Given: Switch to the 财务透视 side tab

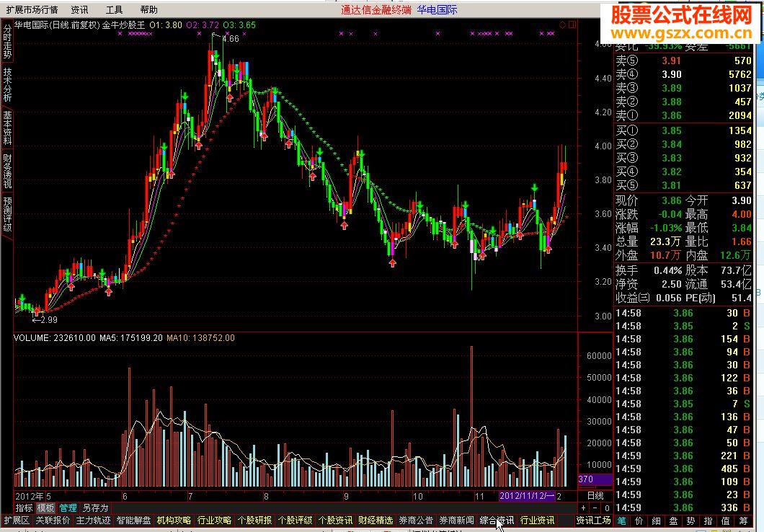Looking at the screenshot, I should point(7,171).
